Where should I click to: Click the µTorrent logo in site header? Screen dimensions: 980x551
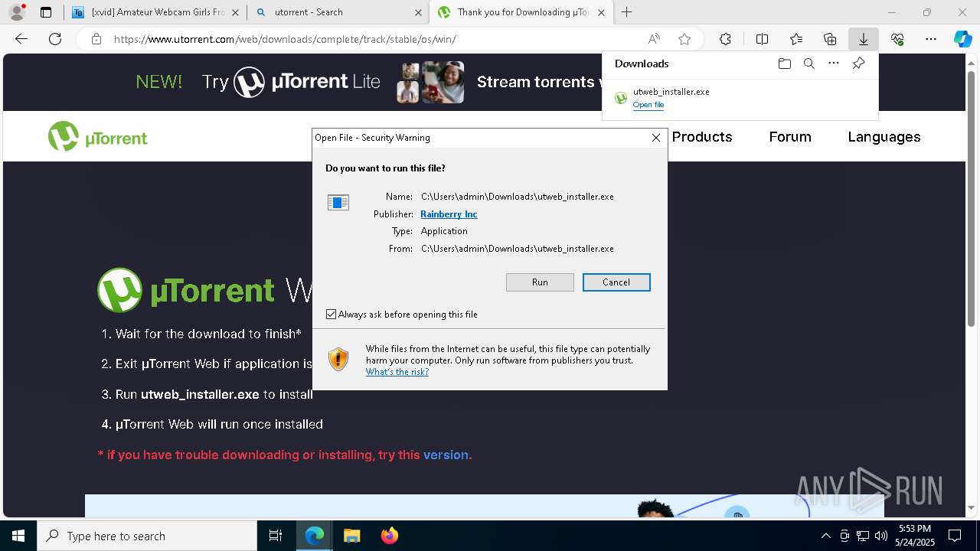pyautogui.click(x=98, y=137)
